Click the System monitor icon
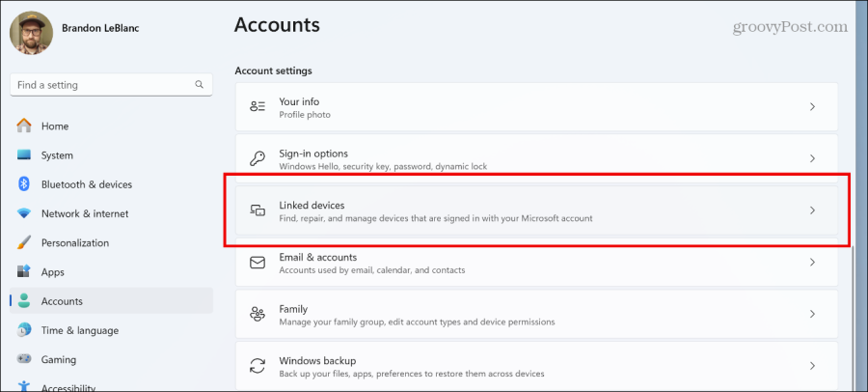The image size is (868, 392). coord(24,155)
